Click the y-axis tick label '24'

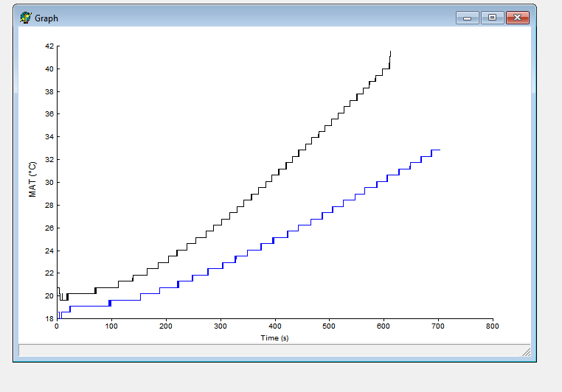point(49,251)
